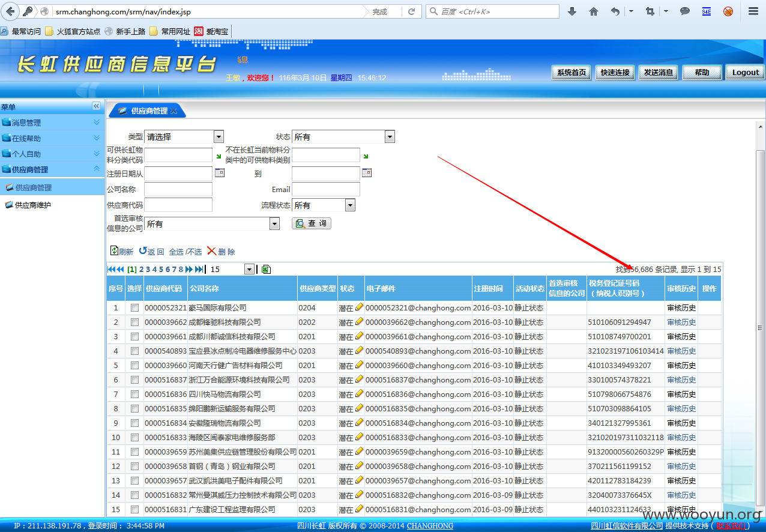This screenshot has height=532, width=766.
Task: Click the undo arrow icon in browser toolbar
Action: point(615,11)
